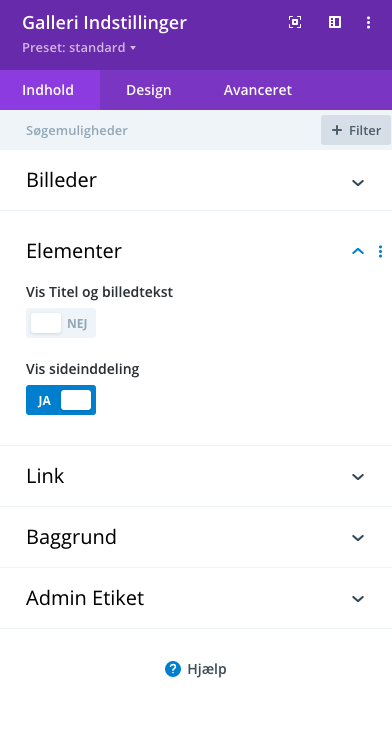
Task: Switch to the Design tab
Action: (x=149, y=90)
